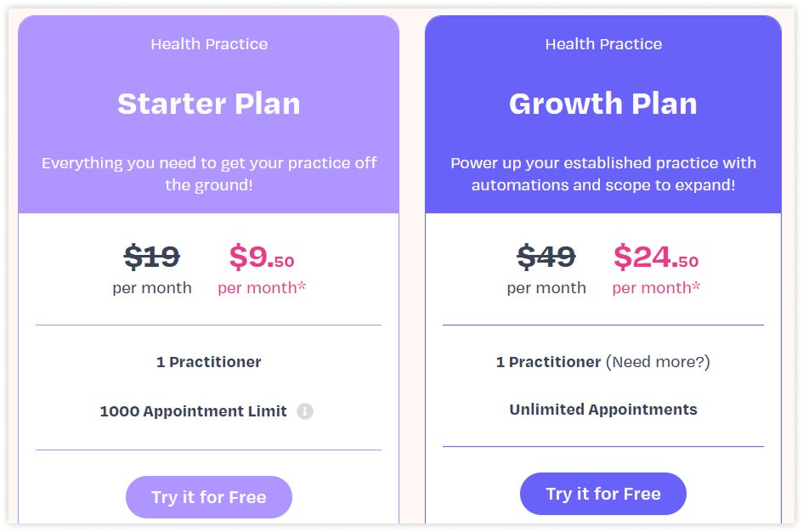Click 1 Practitioner in the Starter Plan card

(x=209, y=362)
